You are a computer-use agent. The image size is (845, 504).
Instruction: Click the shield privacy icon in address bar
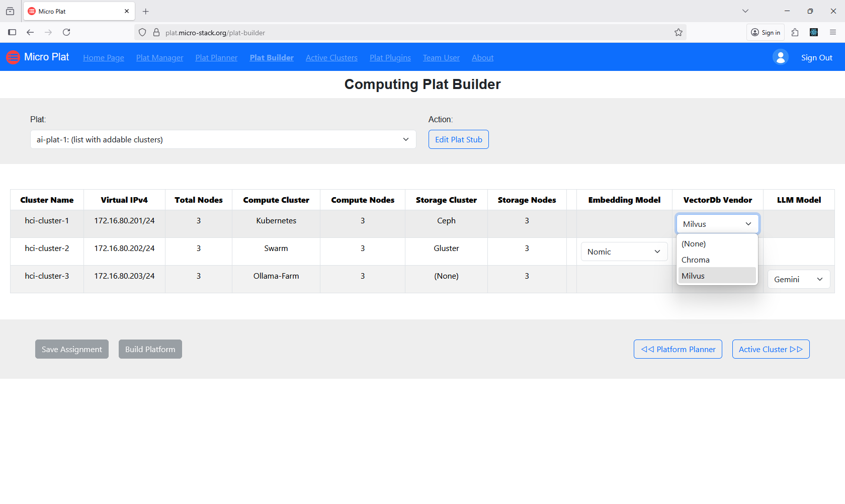(142, 32)
